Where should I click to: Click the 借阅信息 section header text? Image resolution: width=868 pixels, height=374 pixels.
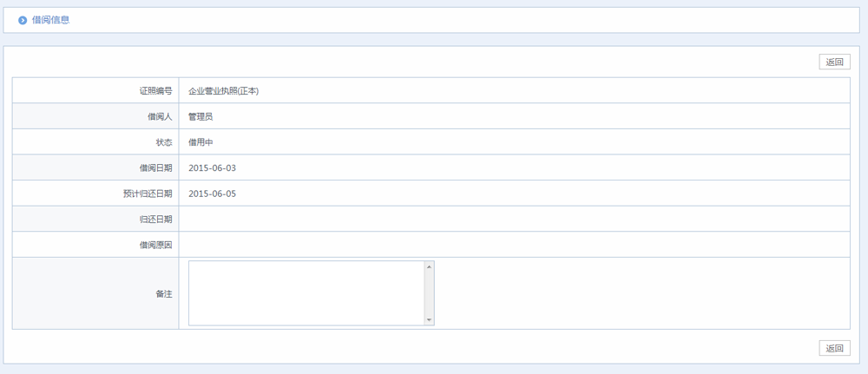pyautogui.click(x=50, y=20)
